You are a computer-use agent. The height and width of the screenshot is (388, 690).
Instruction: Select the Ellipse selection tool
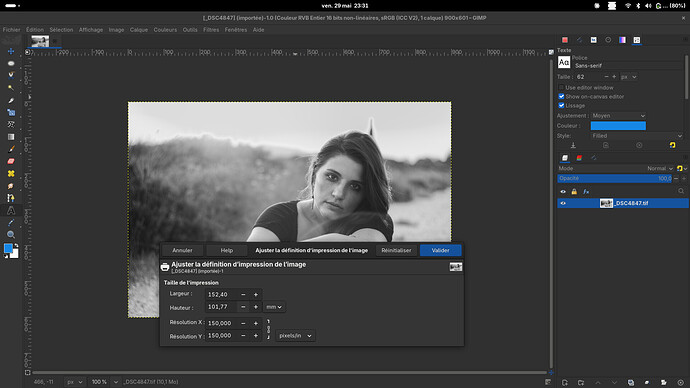(x=11, y=63)
